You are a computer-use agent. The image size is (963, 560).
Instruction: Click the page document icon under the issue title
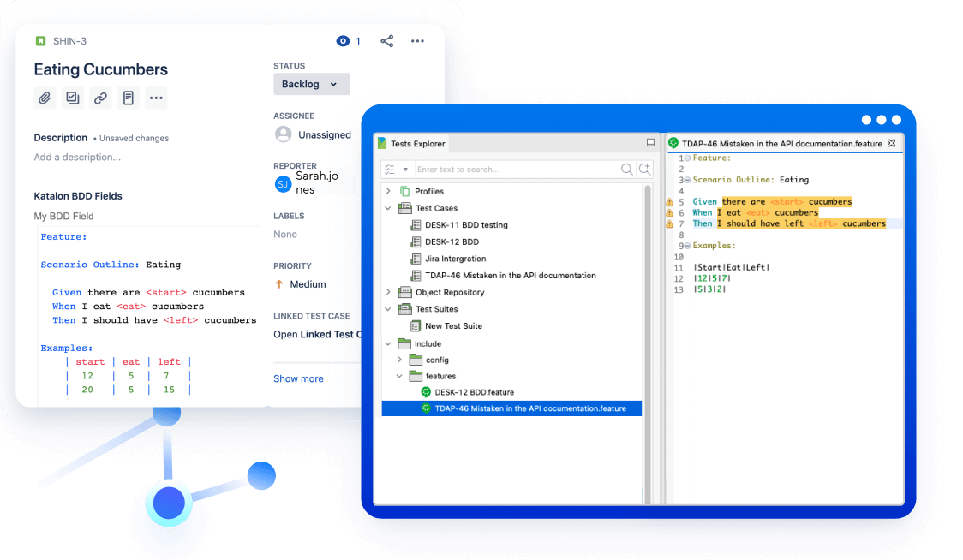[x=129, y=98]
